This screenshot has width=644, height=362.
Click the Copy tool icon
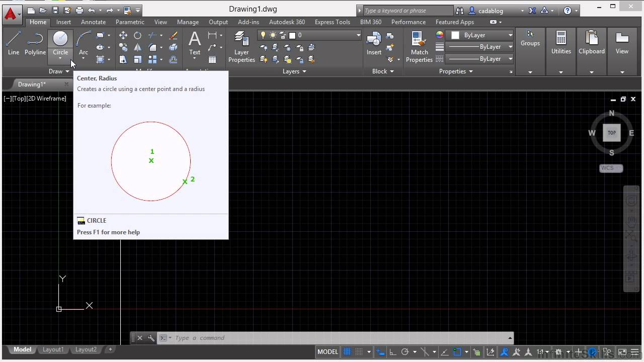[x=123, y=47]
